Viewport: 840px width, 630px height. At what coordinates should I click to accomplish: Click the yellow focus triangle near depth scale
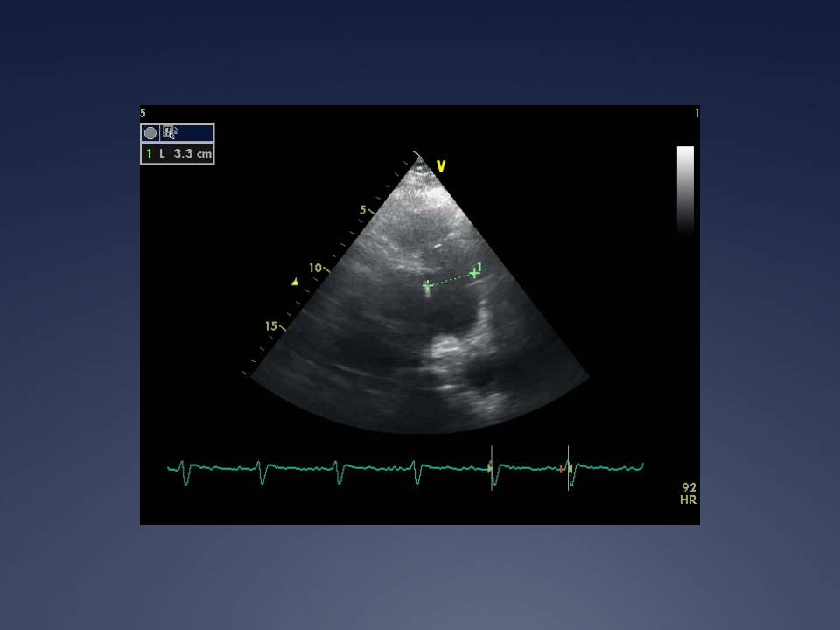pos(295,282)
